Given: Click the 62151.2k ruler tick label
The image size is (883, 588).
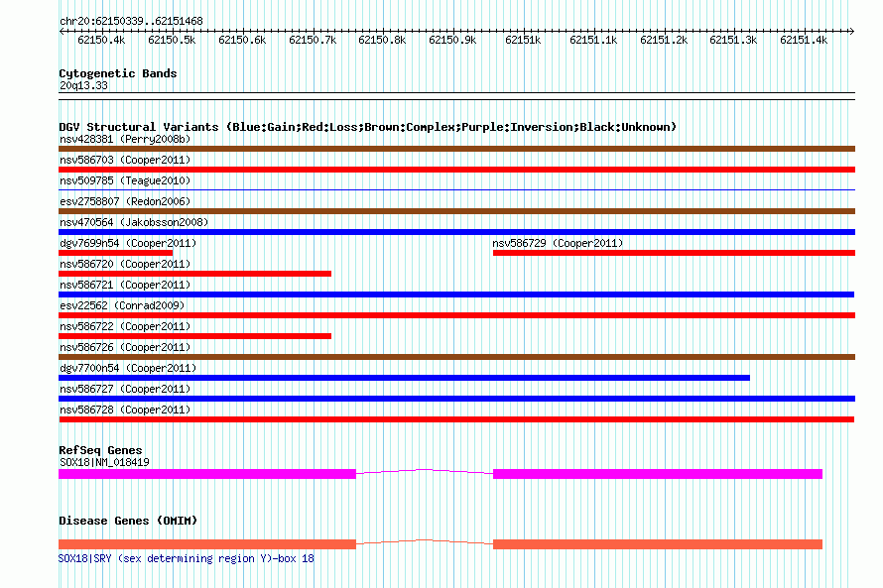Looking at the screenshot, I should click(664, 40).
